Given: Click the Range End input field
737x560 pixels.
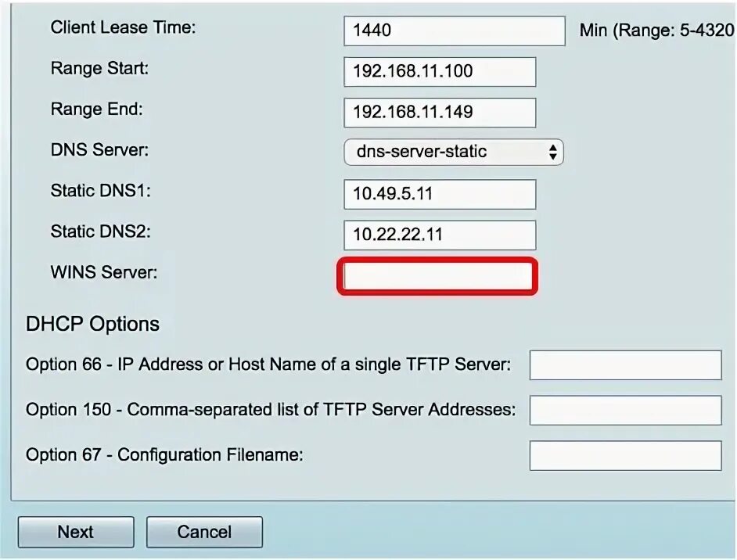Looking at the screenshot, I should (x=440, y=113).
